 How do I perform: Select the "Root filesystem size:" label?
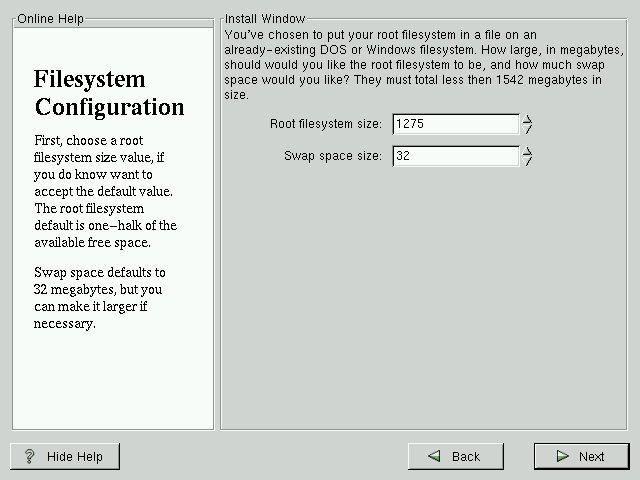325,124
